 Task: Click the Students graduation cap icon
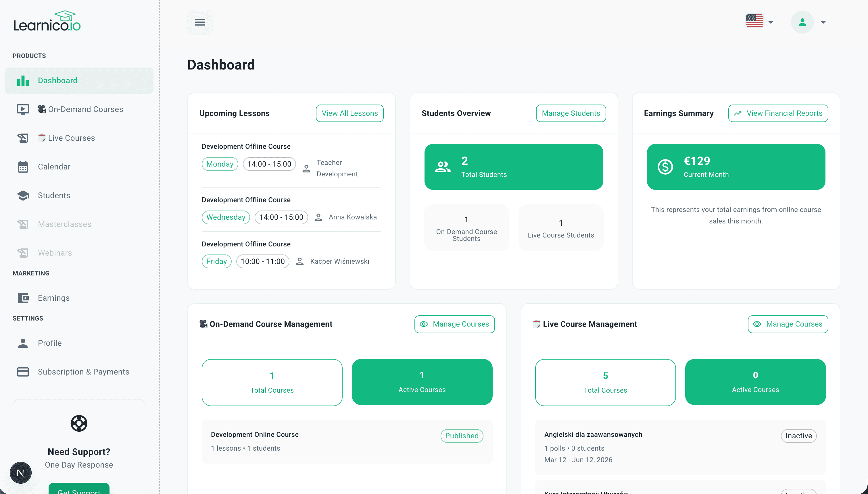click(23, 195)
